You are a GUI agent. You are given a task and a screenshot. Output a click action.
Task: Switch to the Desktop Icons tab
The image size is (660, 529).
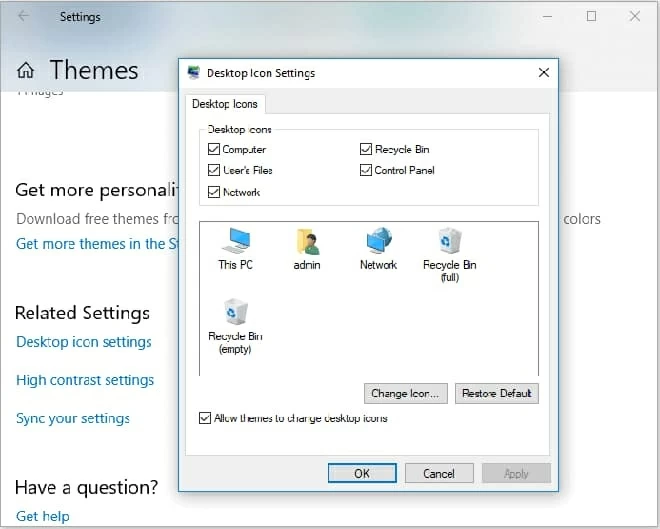pos(225,104)
